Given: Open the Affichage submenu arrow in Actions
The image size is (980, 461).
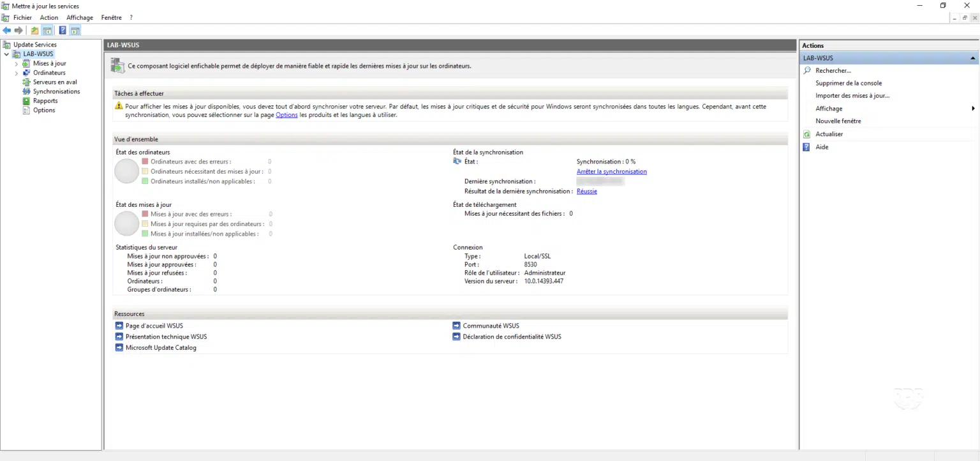Looking at the screenshot, I should click(973, 109).
